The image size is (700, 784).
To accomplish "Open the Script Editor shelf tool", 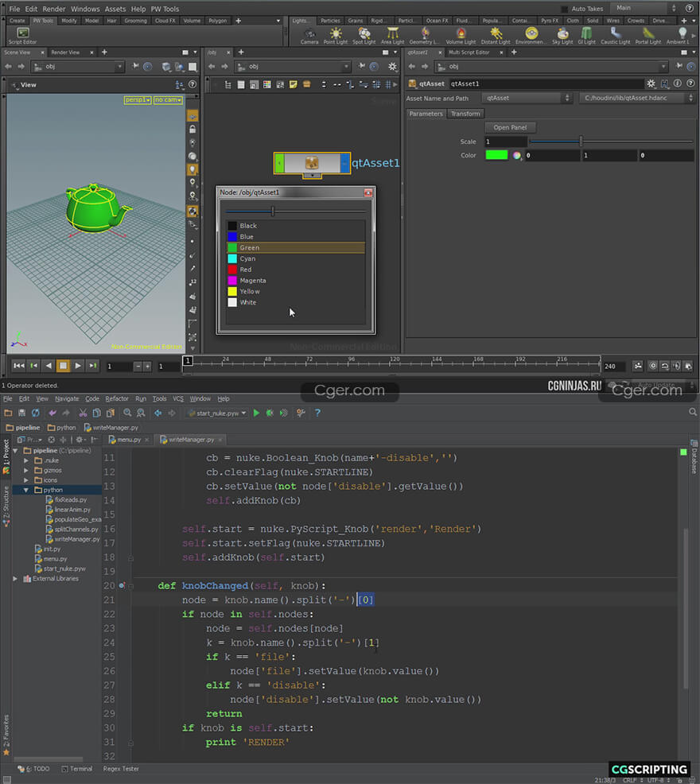I will click(x=22, y=36).
